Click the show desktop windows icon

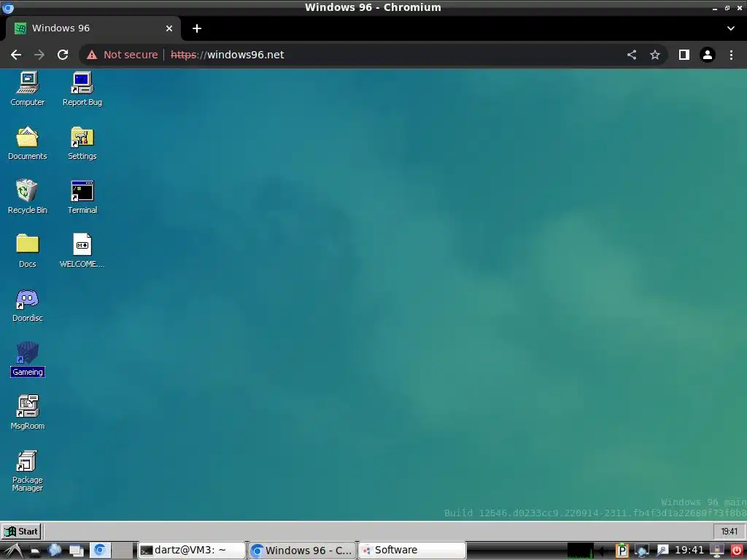pos(76,551)
